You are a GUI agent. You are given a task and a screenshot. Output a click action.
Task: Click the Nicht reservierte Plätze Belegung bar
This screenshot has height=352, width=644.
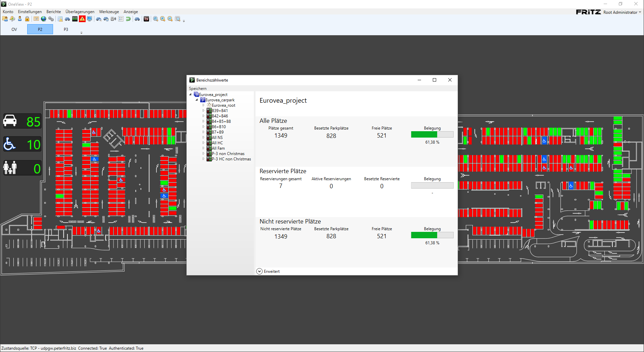point(432,235)
